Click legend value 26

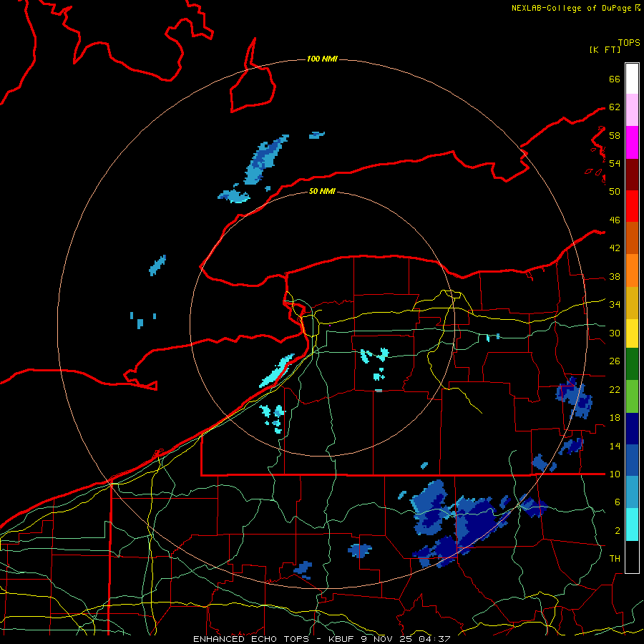pos(615,361)
